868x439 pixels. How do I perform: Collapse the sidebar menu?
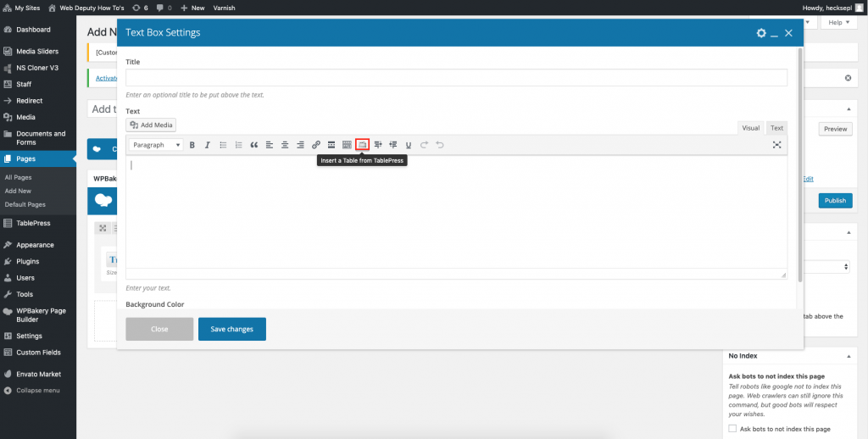click(32, 391)
